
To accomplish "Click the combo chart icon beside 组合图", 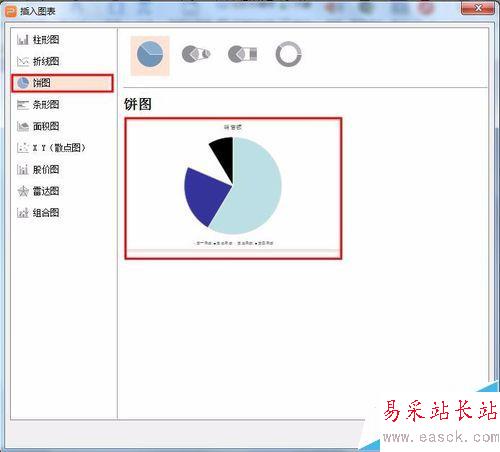I will (x=23, y=213).
